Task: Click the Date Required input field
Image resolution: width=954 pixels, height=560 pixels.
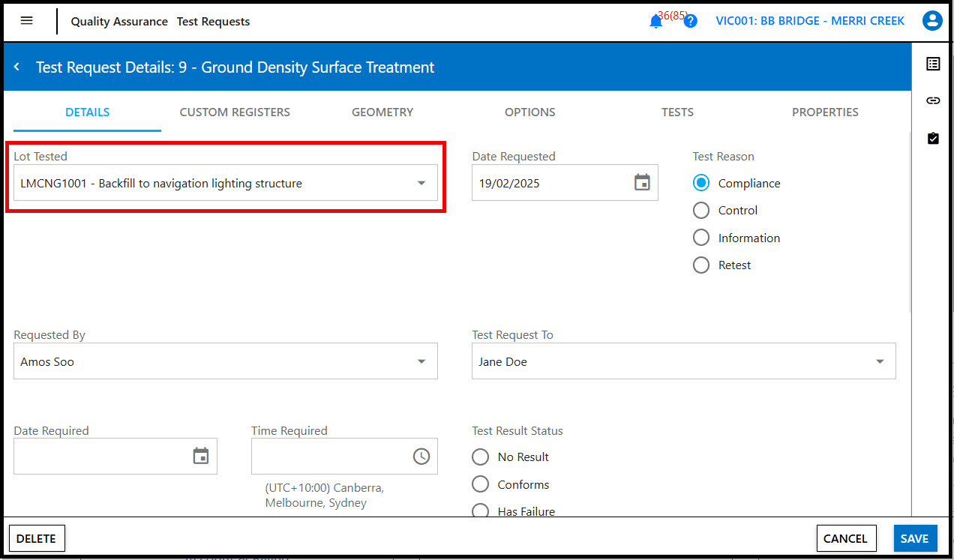Action: coord(101,456)
